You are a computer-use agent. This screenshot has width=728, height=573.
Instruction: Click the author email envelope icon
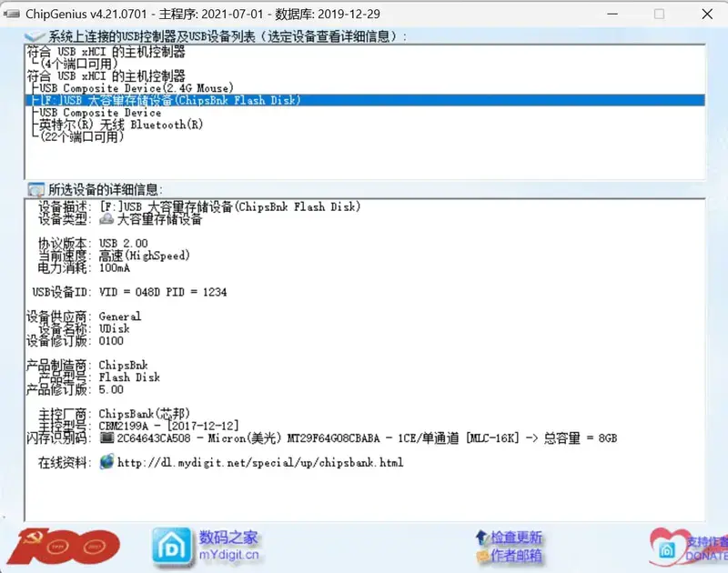[483, 556]
